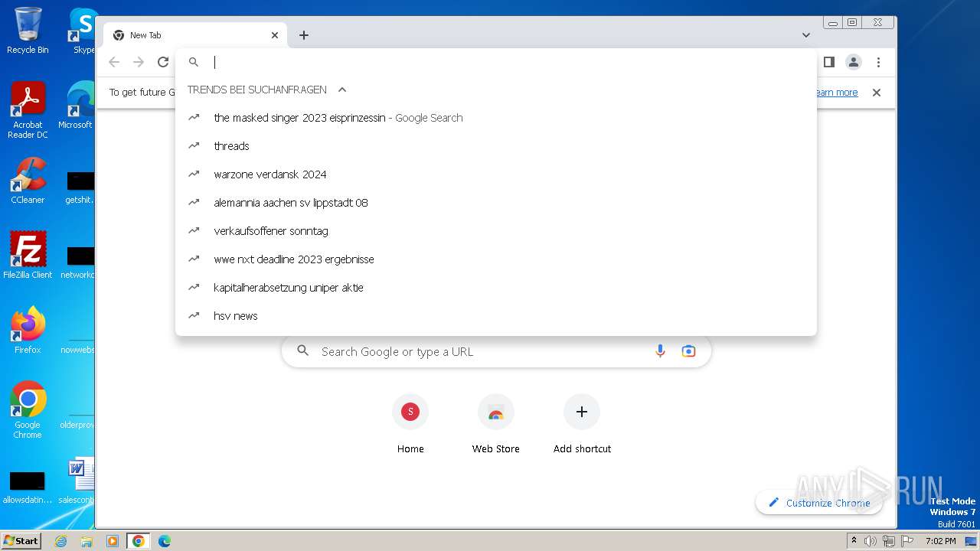Show hidden tray icons arrow
The height and width of the screenshot is (551, 980).
854,541
